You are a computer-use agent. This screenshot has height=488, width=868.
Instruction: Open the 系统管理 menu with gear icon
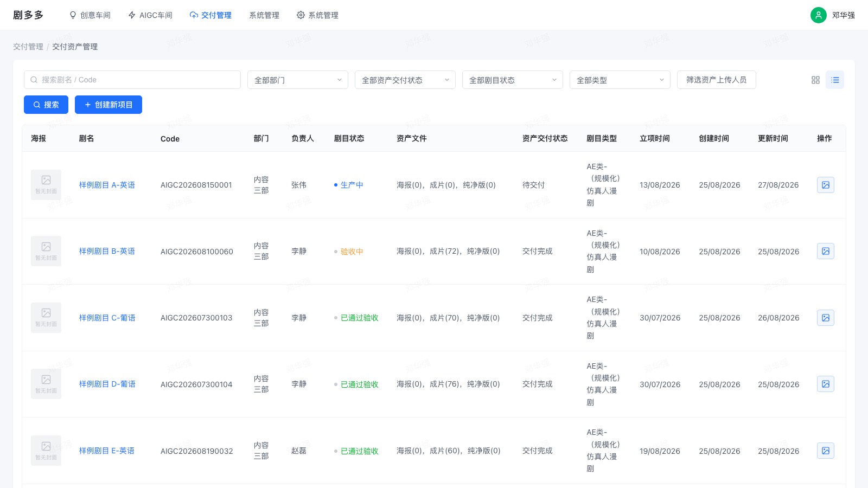coord(317,15)
